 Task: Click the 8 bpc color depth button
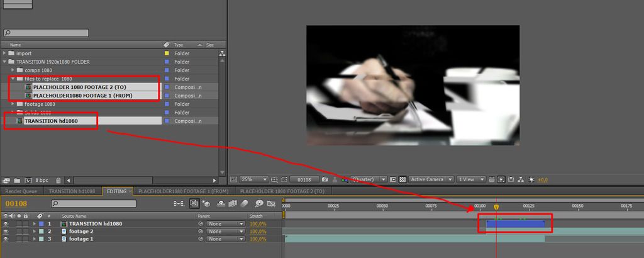42,181
